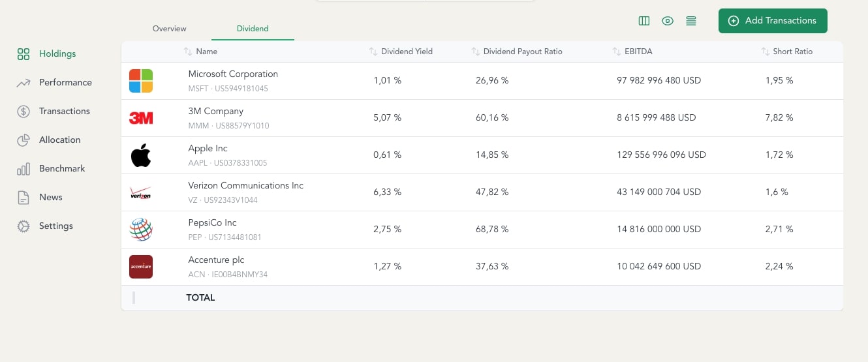Click the News document icon
The width and height of the screenshot is (868, 362).
[23, 198]
